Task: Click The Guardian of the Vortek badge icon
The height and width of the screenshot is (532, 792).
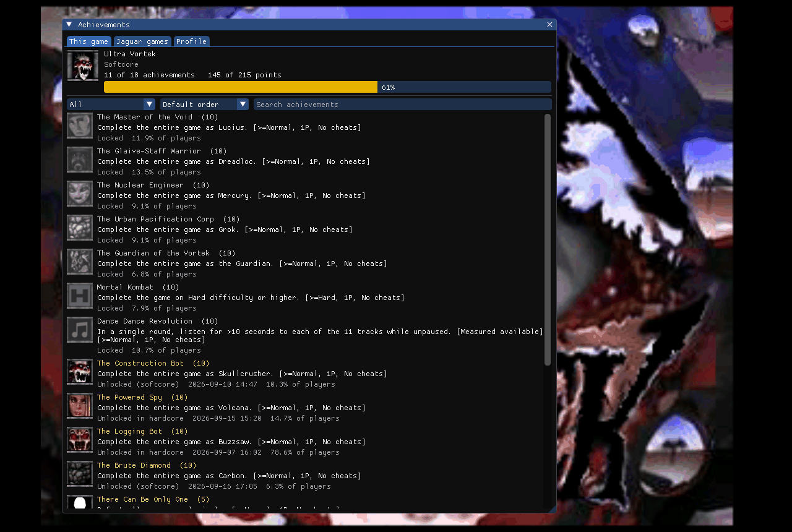Action: point(80,262)
